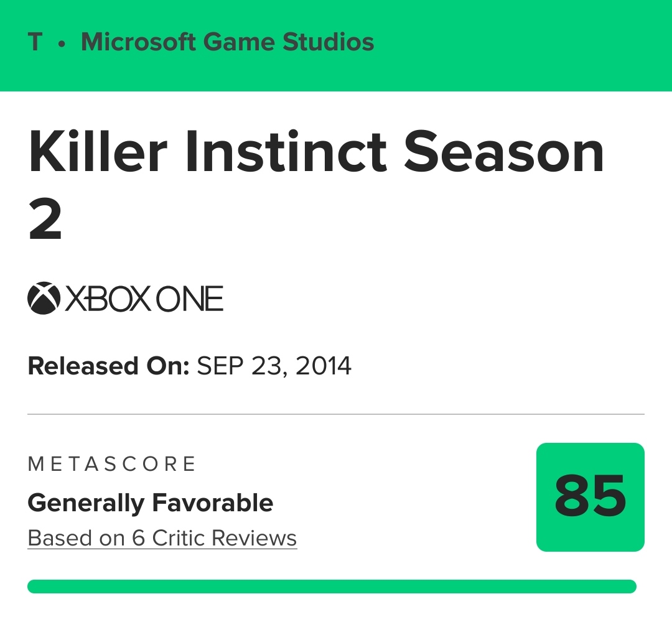The image size is (672, 617).
Task: Click the word Instinct in the title
Action: tap(286, 152)
